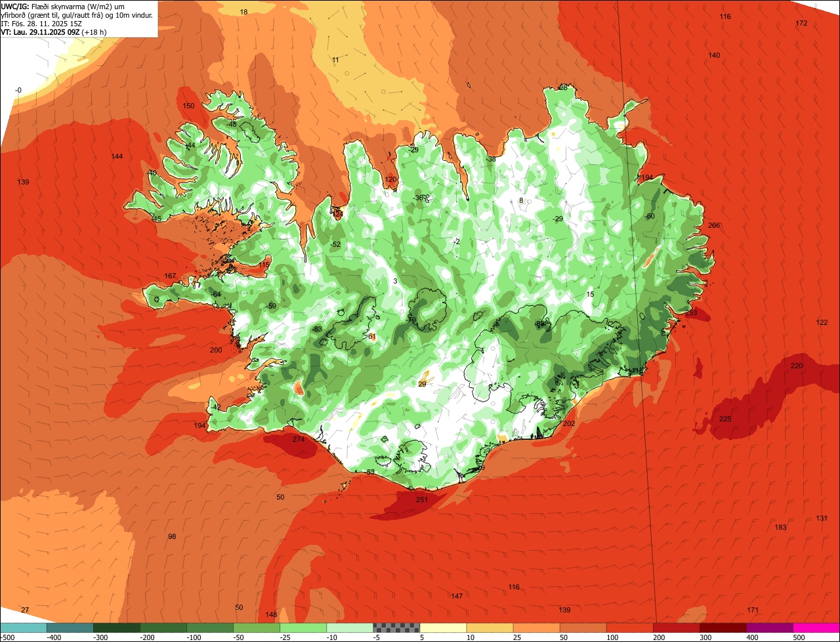The width and height of the screenshot is (840, 642).
Task: Click the bright magenta swatch above 500
Action: [816, 627]
